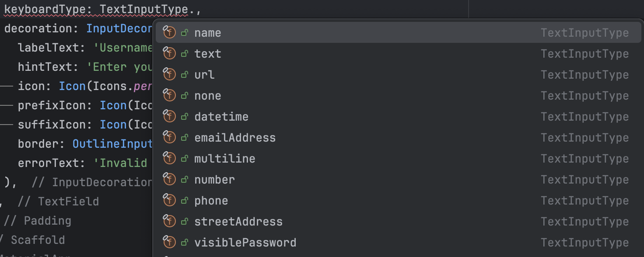Viewport: 644px width, 257px height.
Task: Click the field icon next to 'url'
Action: click(x=169, y=74)
